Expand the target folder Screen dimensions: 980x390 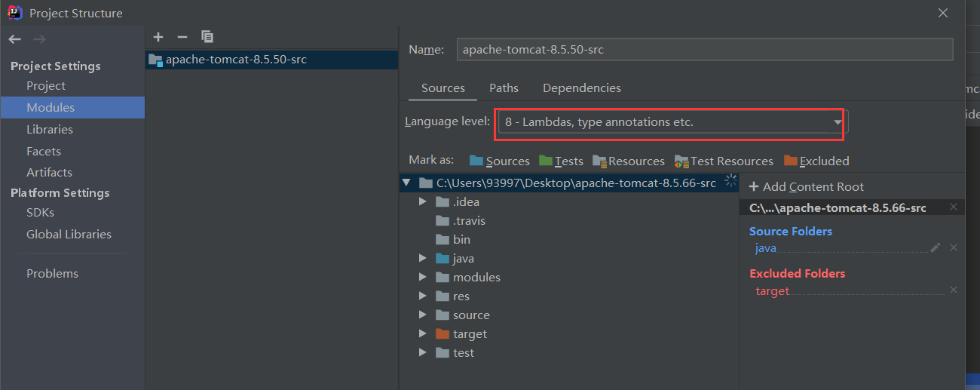[x=423, y=333]
